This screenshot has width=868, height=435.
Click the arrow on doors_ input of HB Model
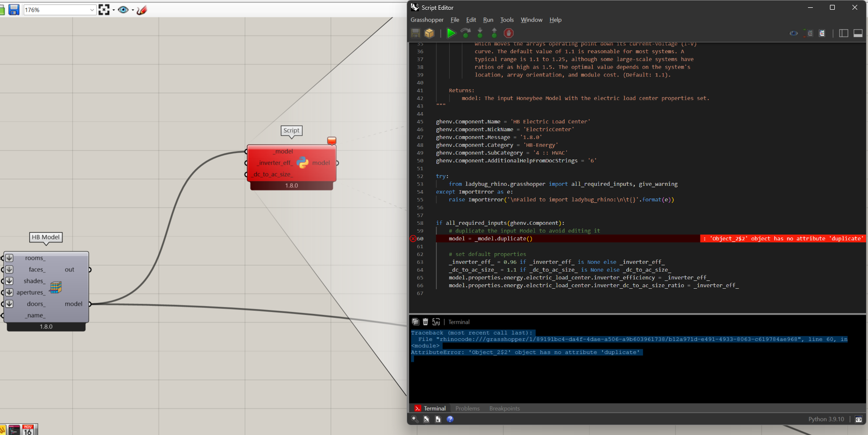9,304
